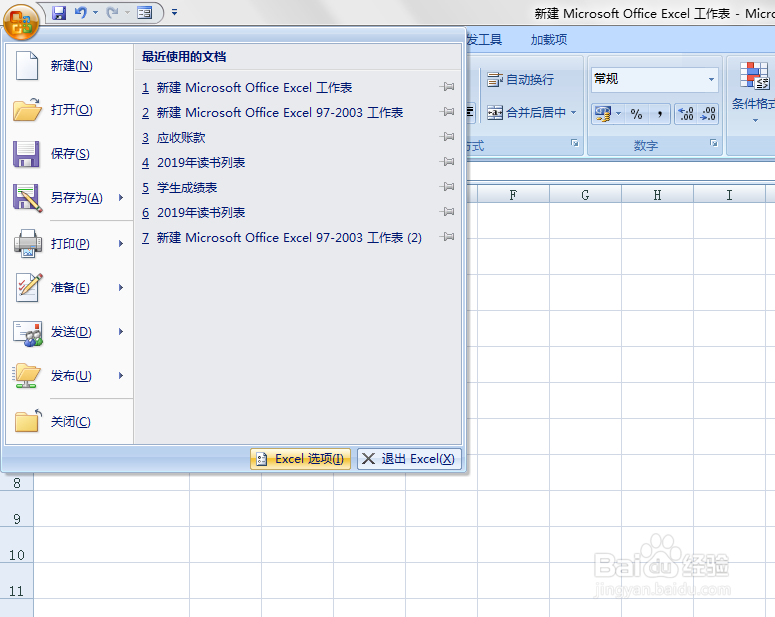Click the Undo arrow icon
775x617 pixels.
coord(81,13)
